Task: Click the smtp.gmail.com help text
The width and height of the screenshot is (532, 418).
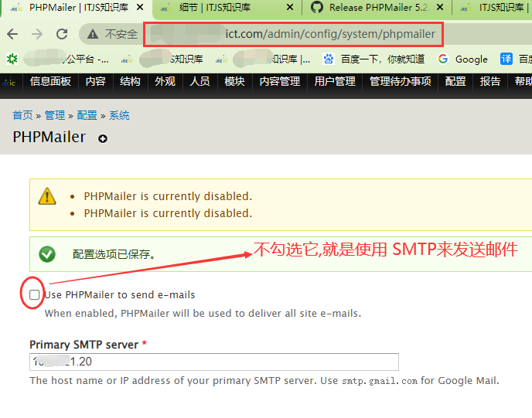Action: (380, 381)
